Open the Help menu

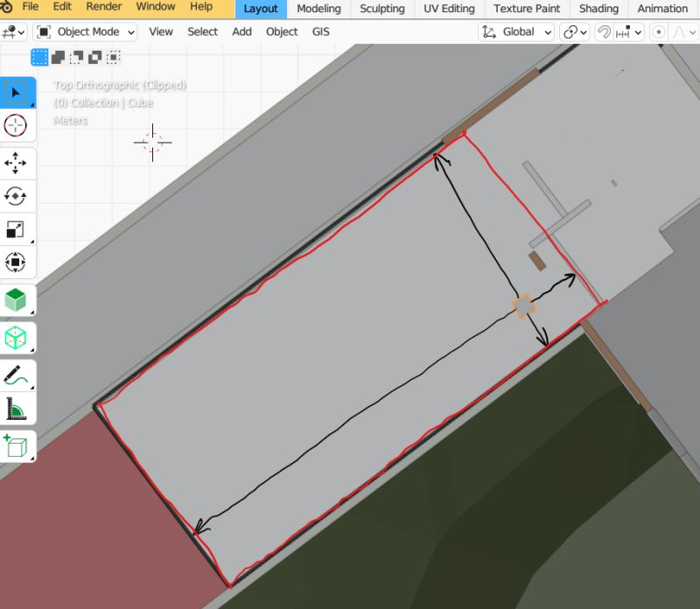tap(201, 7)
